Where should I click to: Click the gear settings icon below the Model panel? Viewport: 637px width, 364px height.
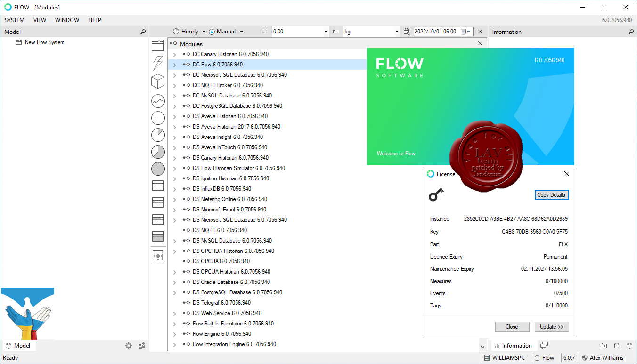[x=129, y=346]
